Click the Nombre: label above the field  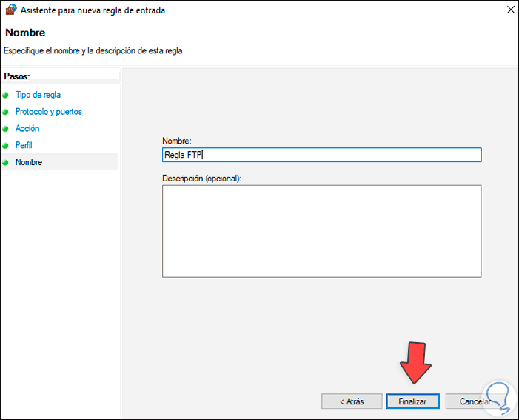point(176,141)
